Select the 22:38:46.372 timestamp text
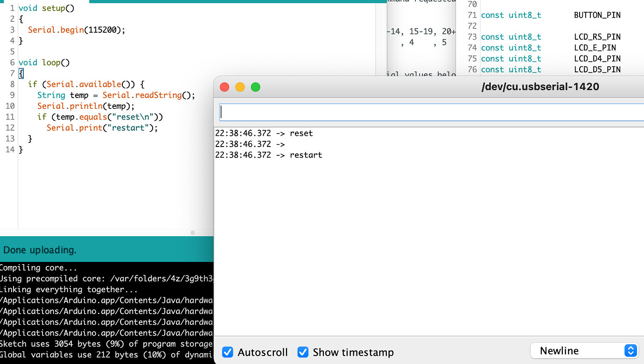This screenshot has height=364, width=644. [x=243, y=133]
